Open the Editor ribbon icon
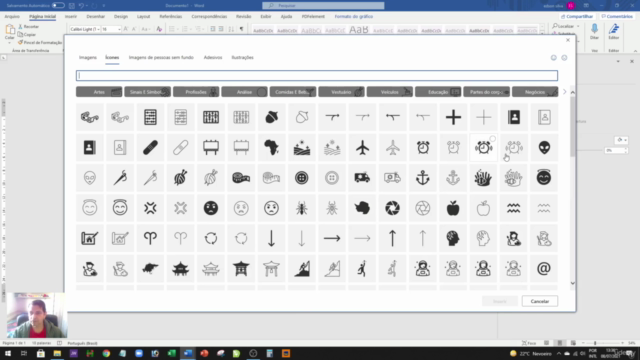This screenshot has width=640, height=360. click(613, 30)
